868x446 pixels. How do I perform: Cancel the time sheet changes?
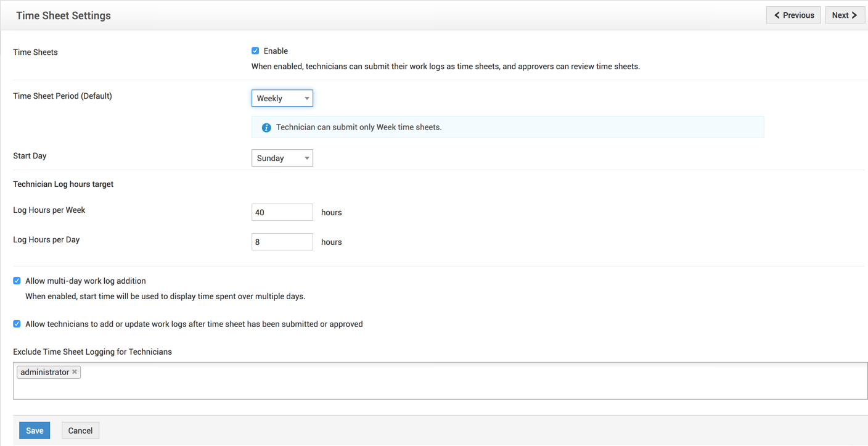pyautogui.click(x=80, y=431)
